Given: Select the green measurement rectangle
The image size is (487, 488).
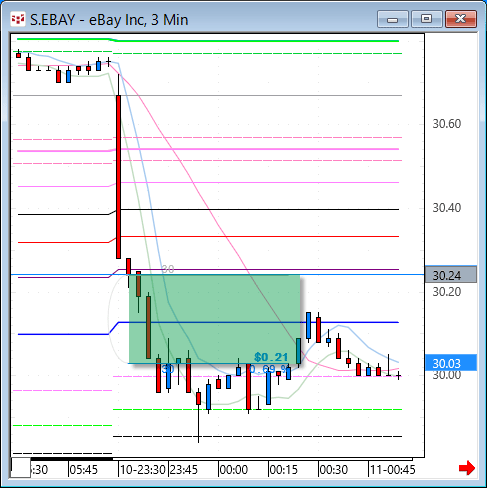Looking at the screenshot, I should pyautogui.click(x=215, y=319).
